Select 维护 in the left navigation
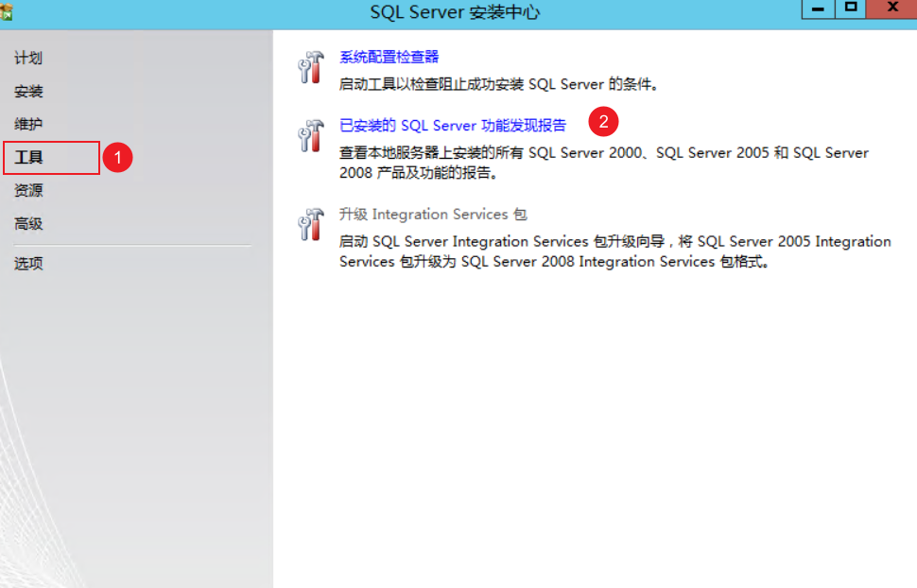The height and width of the screenshot is (588, 917). (x=28, y=125)
